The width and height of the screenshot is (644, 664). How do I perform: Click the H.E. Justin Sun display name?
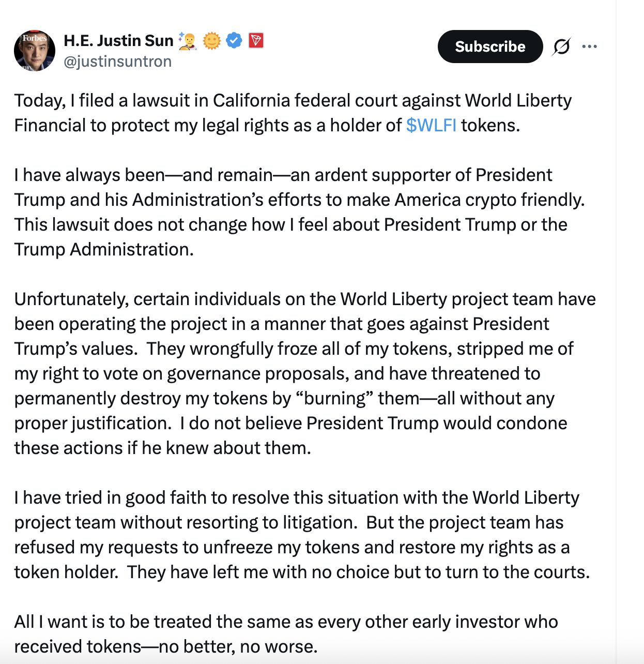pos(118,40)
